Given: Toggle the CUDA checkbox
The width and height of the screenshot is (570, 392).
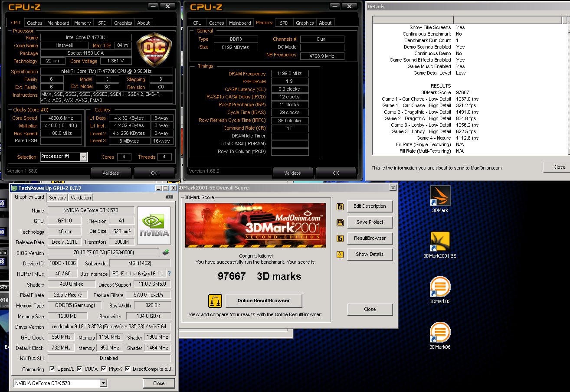Looking at the screenshot, I should [80, 369].
